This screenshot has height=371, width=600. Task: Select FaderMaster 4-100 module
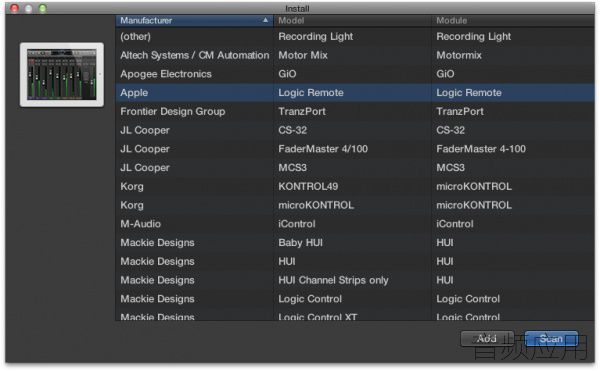[481, 149]
